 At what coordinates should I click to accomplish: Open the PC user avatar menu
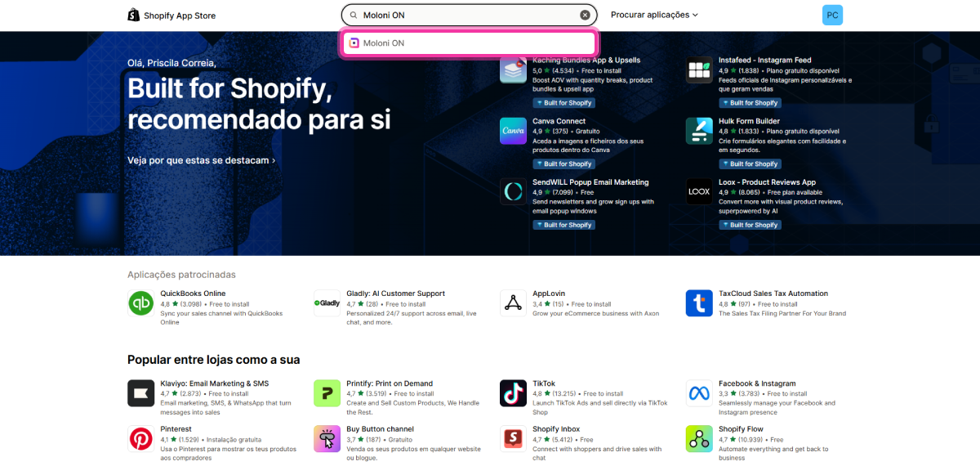(832, 15)
